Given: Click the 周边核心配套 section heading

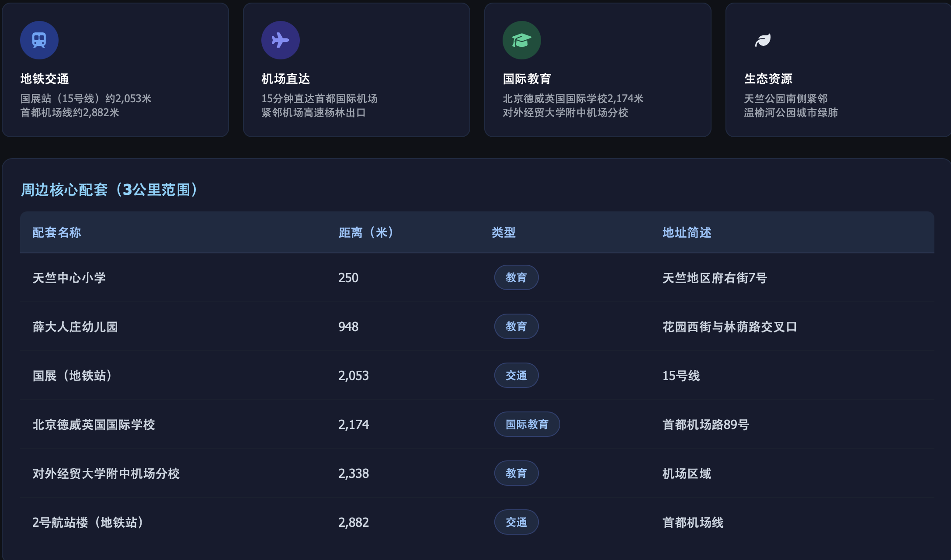Looking at the screenshot, I should (x=109, y=190).
